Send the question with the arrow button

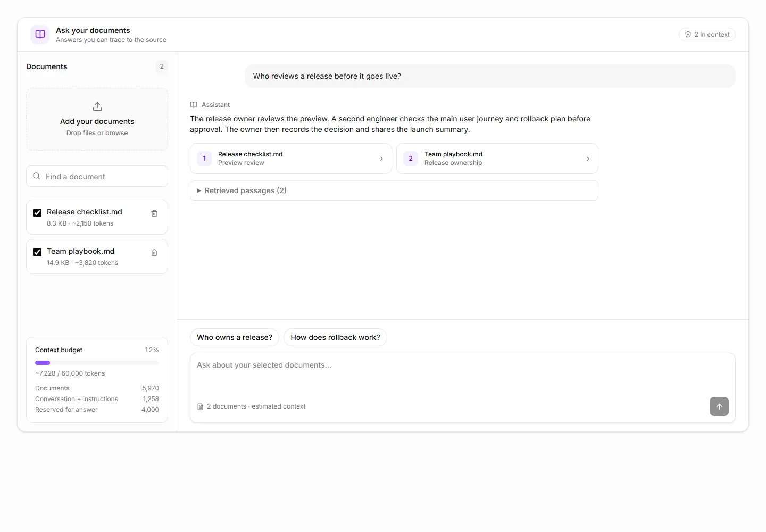719,406
